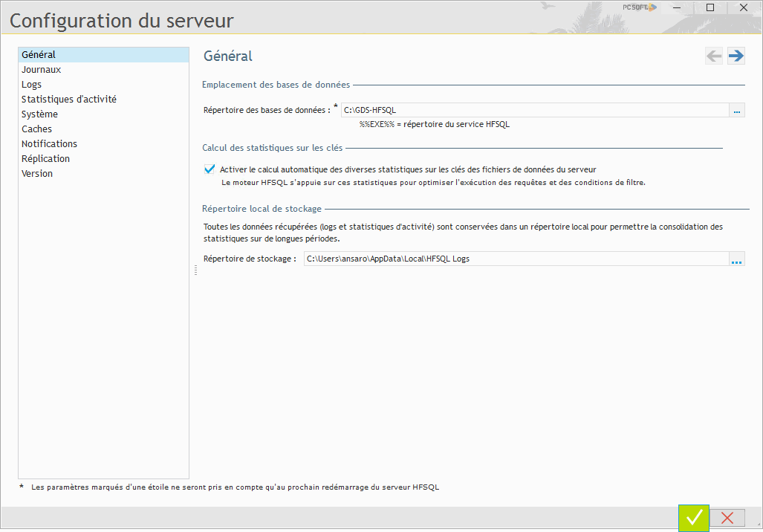This screenshot has height=532, width=763.
Task: Switch to the Caches section
Action: click(x=36, y=129)
